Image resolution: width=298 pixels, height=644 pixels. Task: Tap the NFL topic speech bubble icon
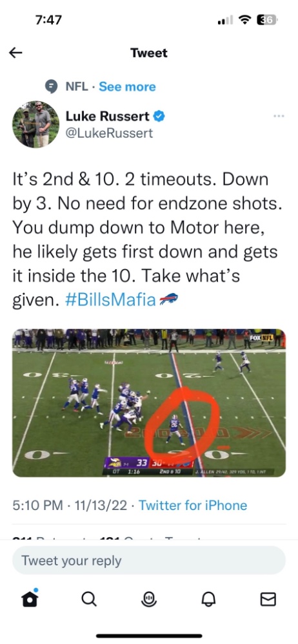51,87
